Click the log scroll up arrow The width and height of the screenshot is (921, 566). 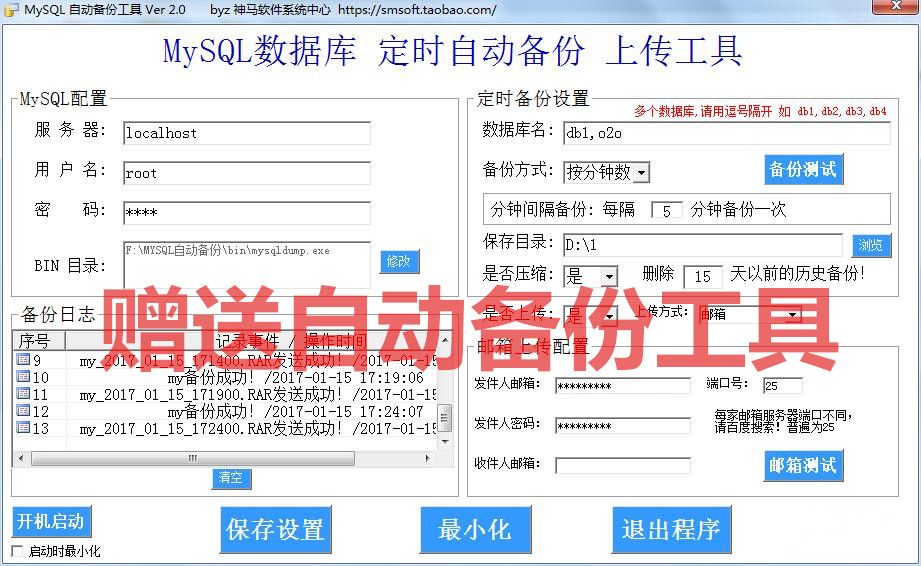coord(445,339)
